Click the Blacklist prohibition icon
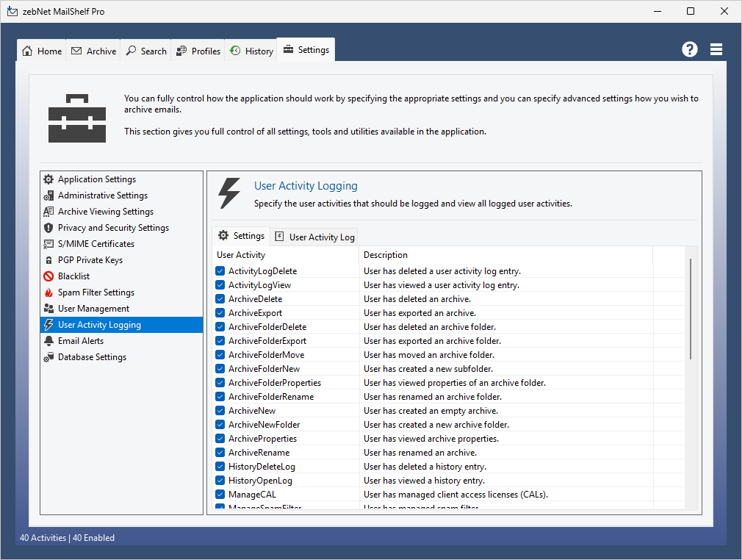742x560 pixels. click(x=48, y=276)
